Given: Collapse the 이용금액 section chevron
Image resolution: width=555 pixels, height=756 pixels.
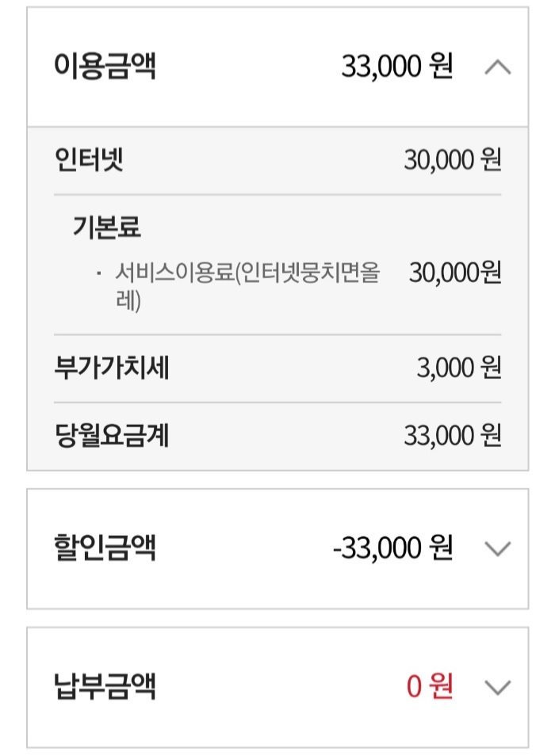Looking at the screenshot, I should (497, 68).
